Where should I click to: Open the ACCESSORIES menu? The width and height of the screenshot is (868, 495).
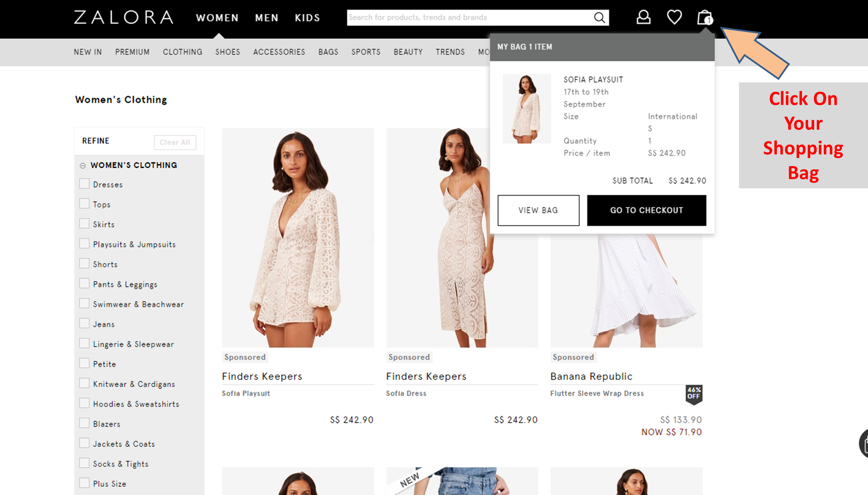279,52
